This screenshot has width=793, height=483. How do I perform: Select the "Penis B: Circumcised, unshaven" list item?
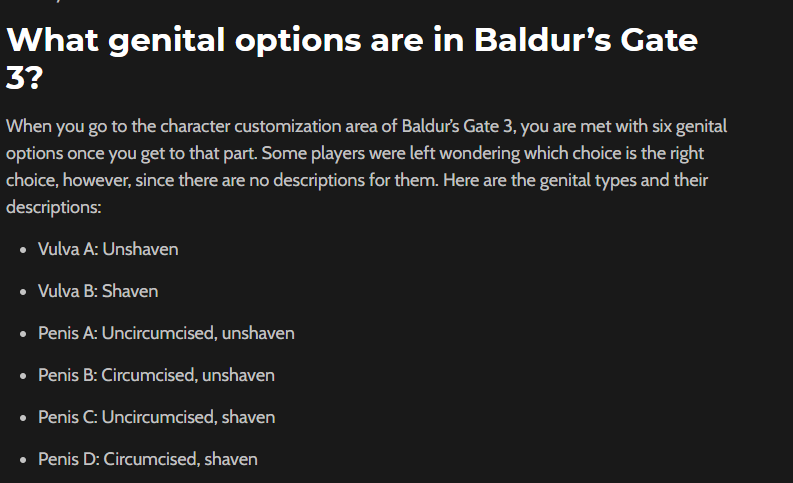click(156, 375)
